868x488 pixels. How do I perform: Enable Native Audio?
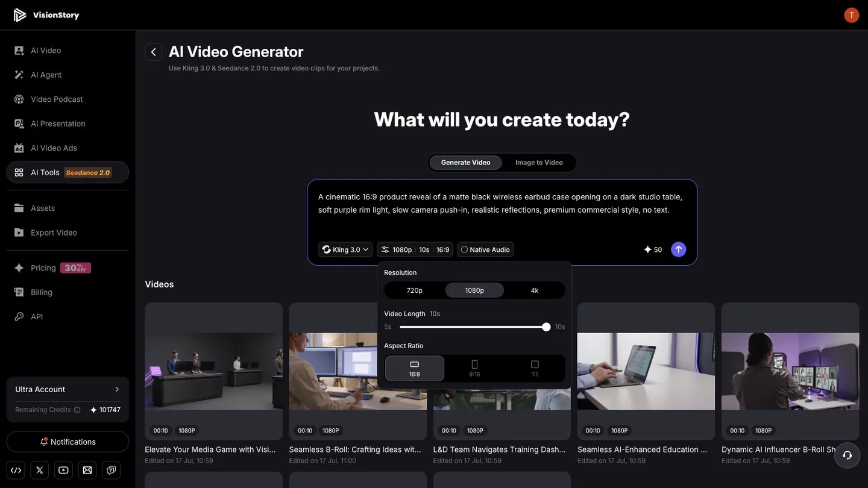click(x=485, y=249)
